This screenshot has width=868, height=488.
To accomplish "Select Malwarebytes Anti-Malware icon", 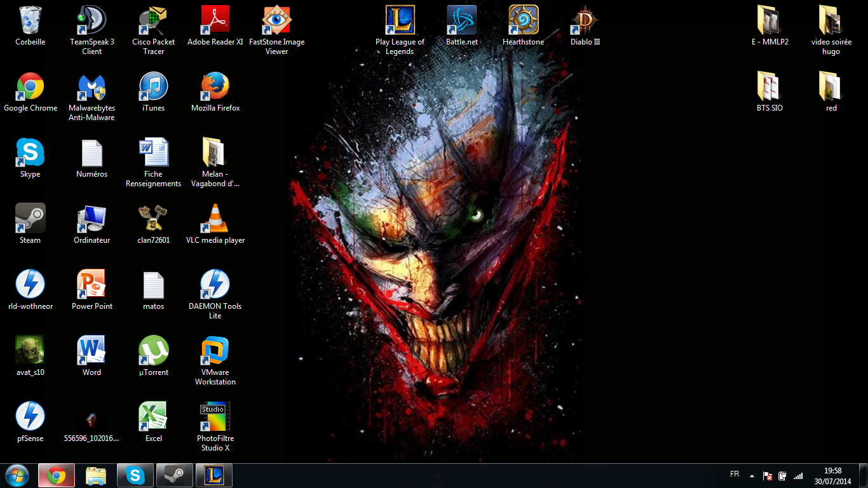I will (x=92, y=86).
